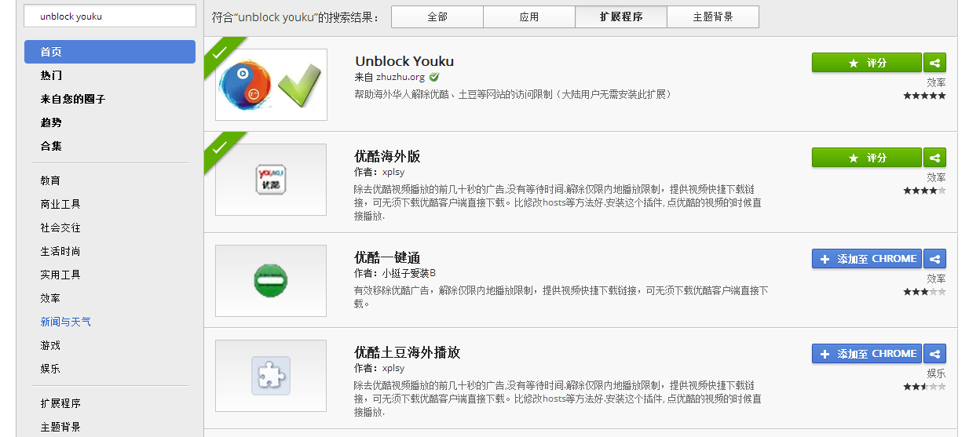Switch to the 全部 filter tab
Image resolution: width=980 pixels, height=437 pixels.
[437, 16]
